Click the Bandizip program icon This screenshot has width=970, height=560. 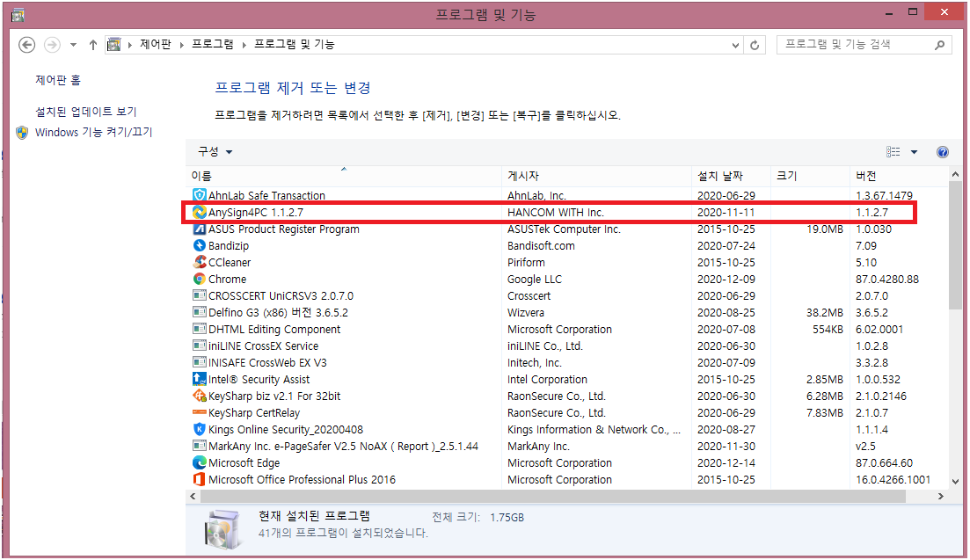pyautogui.click(x=200, y=245)
